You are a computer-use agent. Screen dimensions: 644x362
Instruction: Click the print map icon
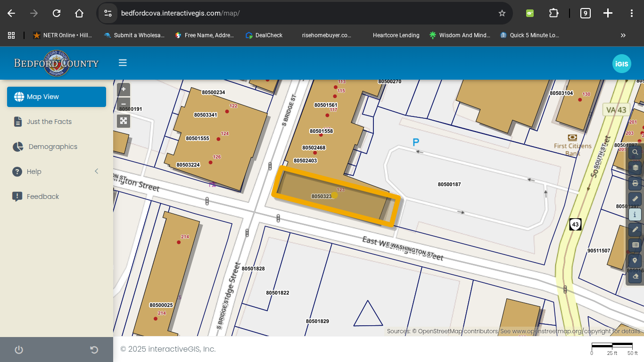(635, 183)
